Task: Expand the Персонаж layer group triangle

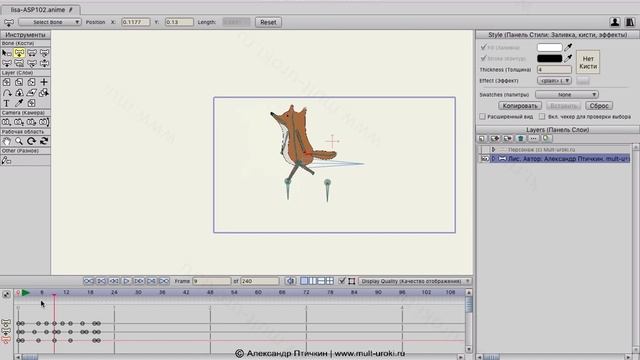Action: pyautogui.click(x=493, y=150)
